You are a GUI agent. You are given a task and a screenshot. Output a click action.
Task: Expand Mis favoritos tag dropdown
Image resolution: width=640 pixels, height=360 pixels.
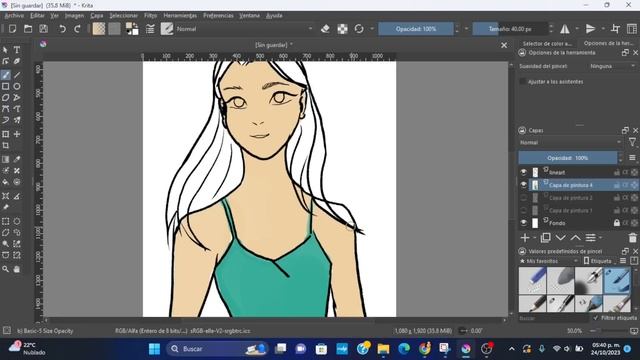(549, 261)
